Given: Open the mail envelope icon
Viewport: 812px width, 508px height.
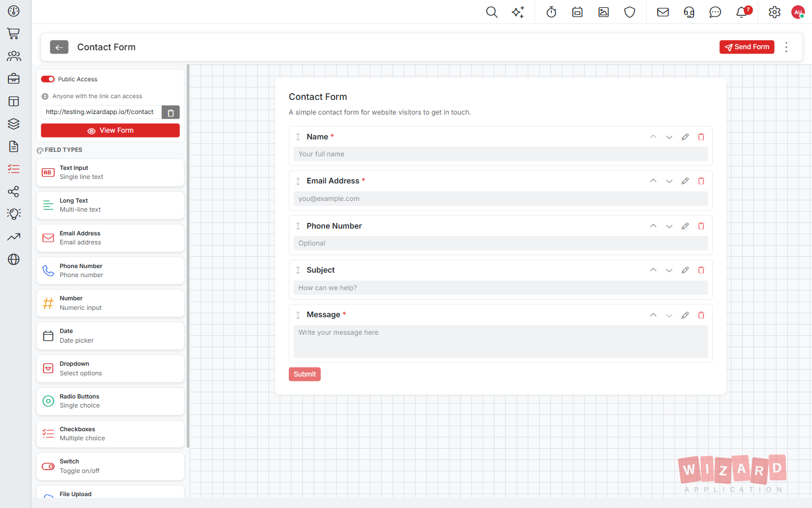Looking at the screenshot, I should click(x=663, y=12).
